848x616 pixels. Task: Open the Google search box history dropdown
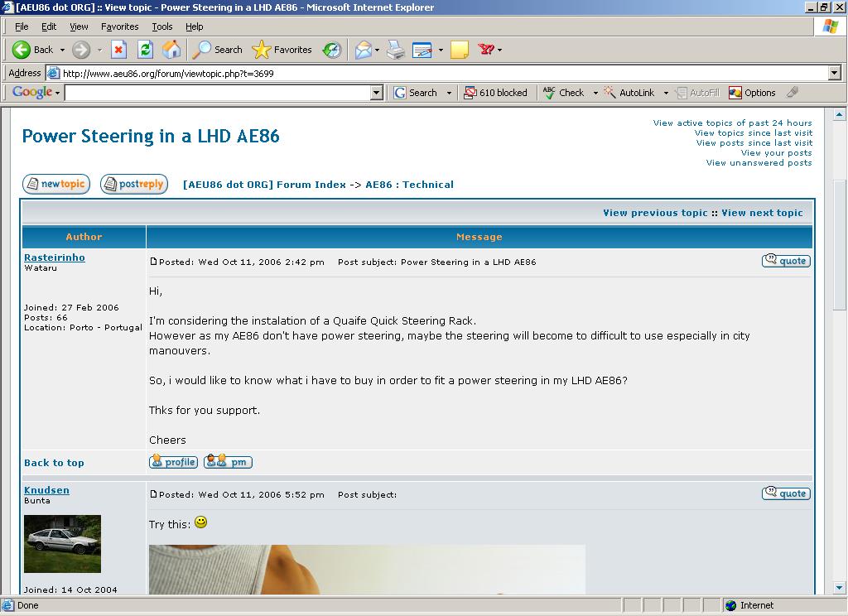[x=377, y=93]
